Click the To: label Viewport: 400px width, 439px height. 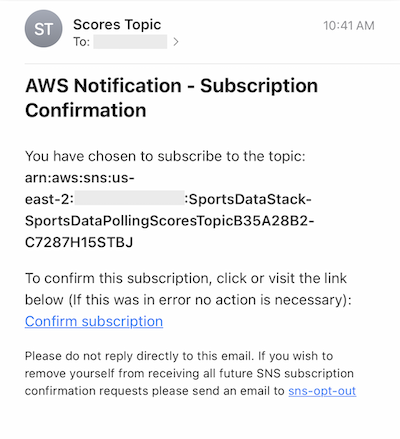[82, 42]
